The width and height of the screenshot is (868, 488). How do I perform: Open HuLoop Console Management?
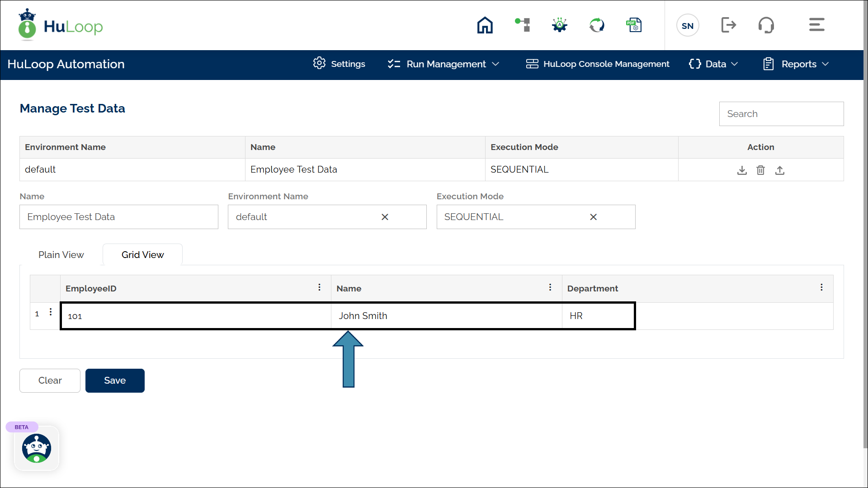(x=598, y=64)
